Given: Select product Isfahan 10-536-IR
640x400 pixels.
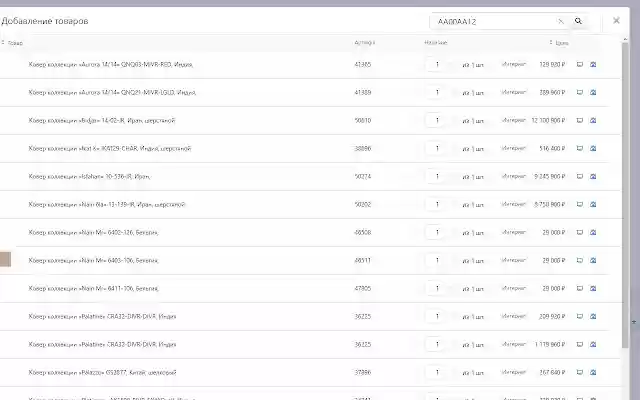Looking at the screenshot, I should (89, 176).
